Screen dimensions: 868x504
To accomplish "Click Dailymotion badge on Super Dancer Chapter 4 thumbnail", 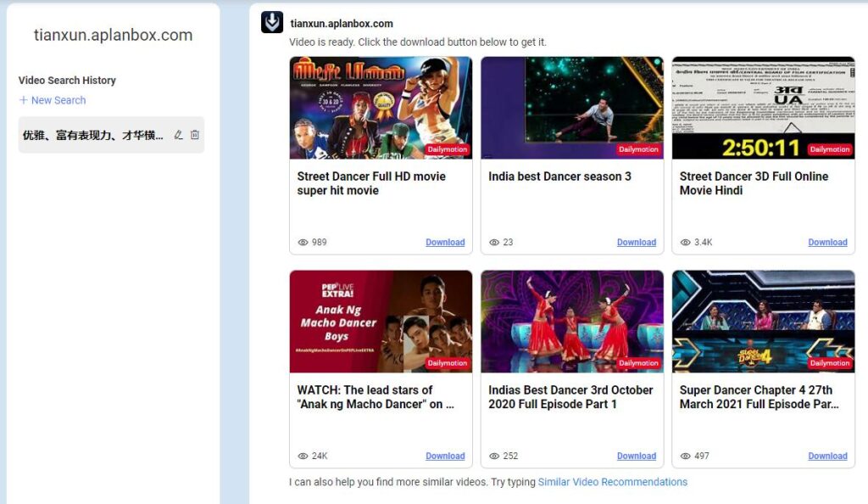I will coord(829,363).
